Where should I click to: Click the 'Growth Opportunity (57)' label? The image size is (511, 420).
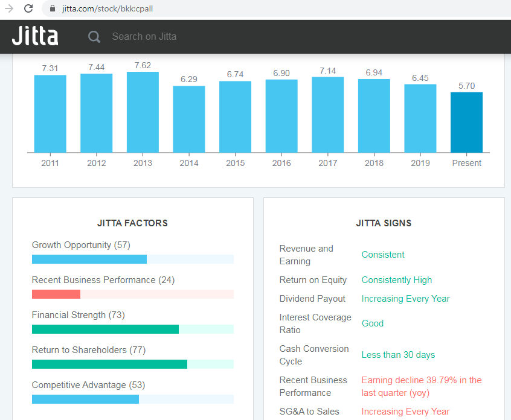[x=81, y=245]
